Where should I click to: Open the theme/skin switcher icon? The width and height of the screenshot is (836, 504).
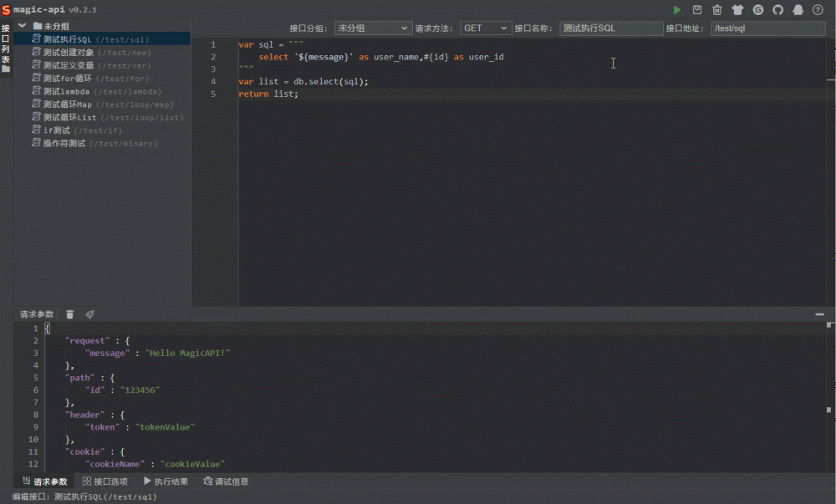click(738, 10)
